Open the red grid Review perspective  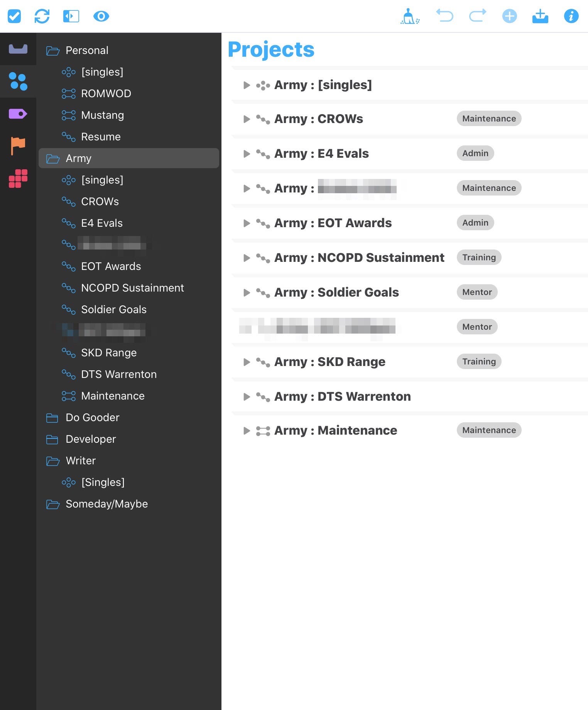[18, 179]
